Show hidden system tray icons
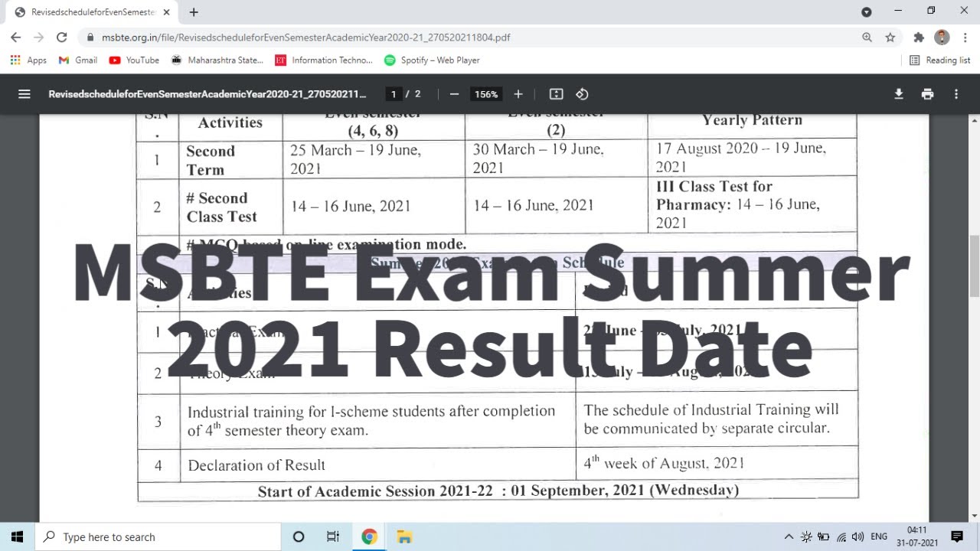Viewport: 980px width, 551px height. [x=789, y=536]
